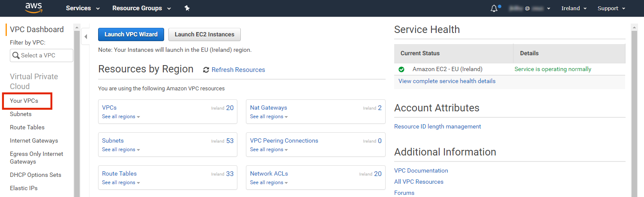Open the Subnets resource card link
The width and height of the screenshot is (644, 197).
(x=113, y=140)
